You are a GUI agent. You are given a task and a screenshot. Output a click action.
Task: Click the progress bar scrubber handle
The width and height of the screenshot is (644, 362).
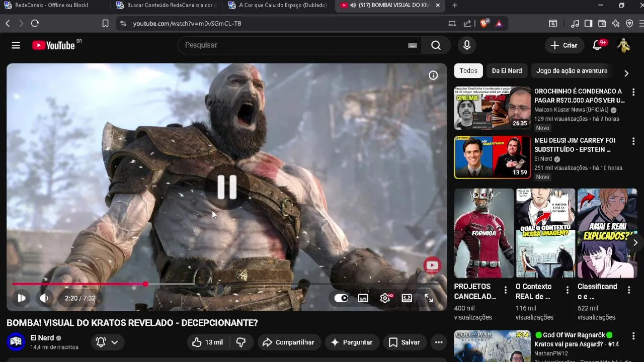(145, 284)
